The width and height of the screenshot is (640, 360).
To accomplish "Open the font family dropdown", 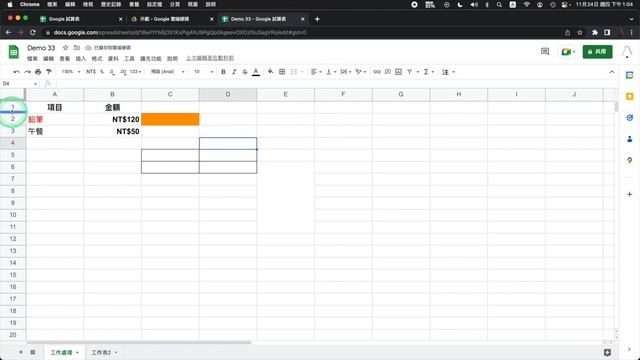I will coord(167,72).
